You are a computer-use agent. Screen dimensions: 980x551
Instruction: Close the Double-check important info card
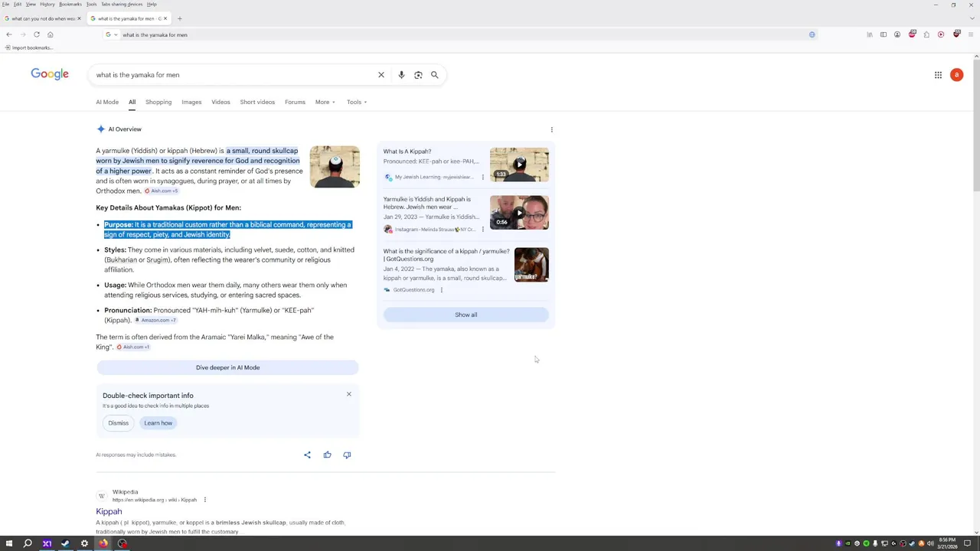click(x=348, y=394)
